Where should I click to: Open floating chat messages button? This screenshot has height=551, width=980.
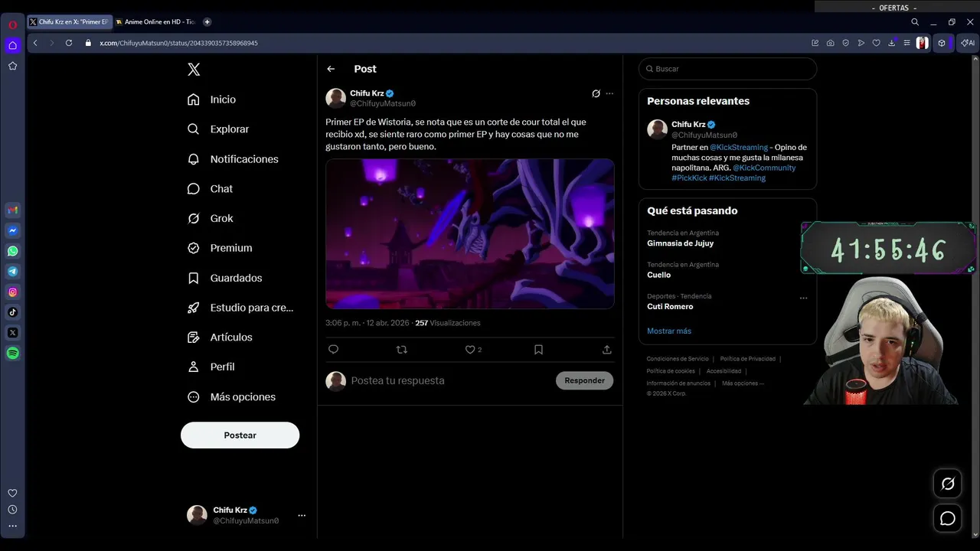(x=948, y=519)
